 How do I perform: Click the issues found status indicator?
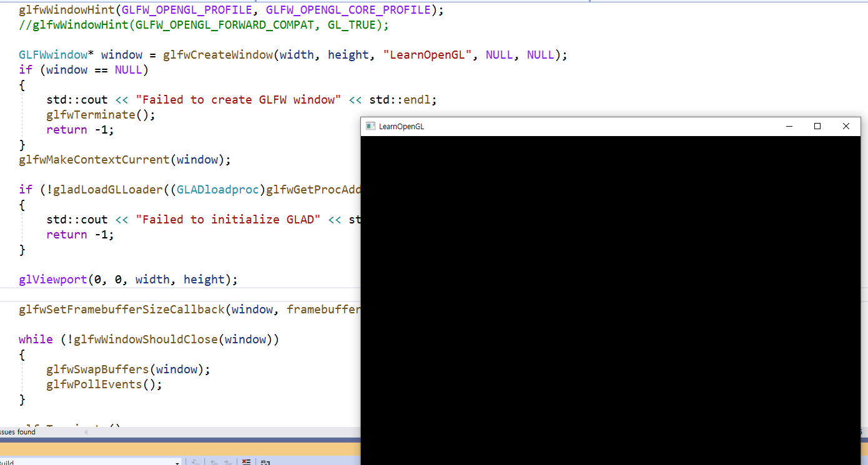click(x=17, y=432)
